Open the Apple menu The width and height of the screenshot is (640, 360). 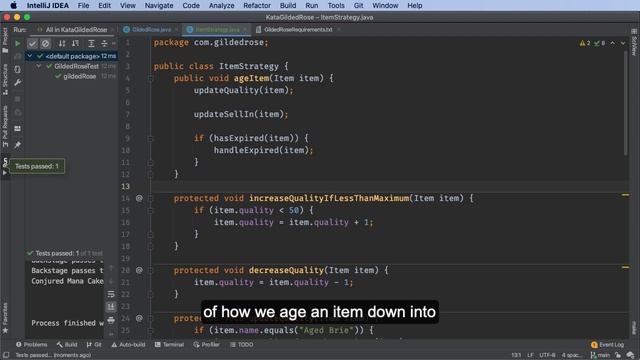tap(13, 5)
